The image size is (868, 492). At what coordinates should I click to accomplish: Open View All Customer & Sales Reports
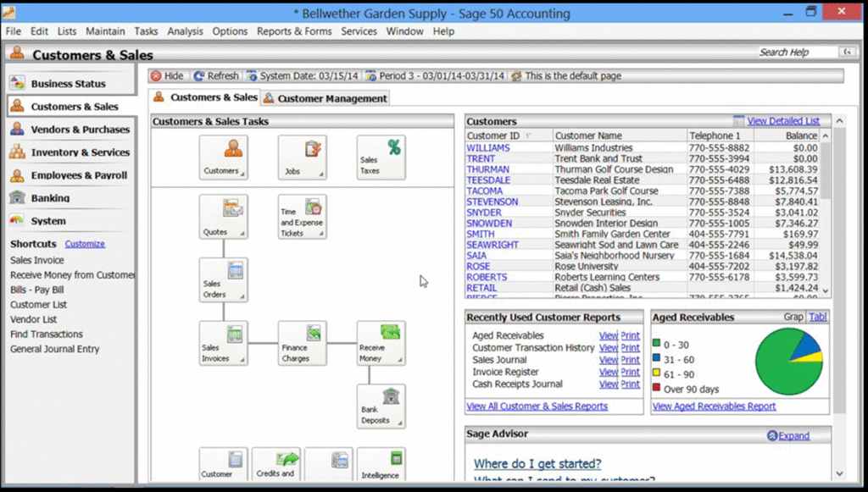[x=537, y=406]
